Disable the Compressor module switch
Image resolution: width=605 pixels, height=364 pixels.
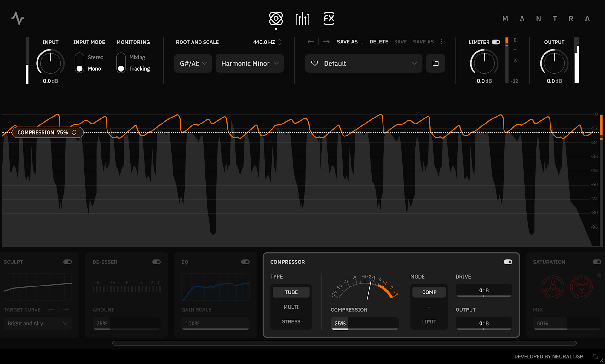(508, 262)
